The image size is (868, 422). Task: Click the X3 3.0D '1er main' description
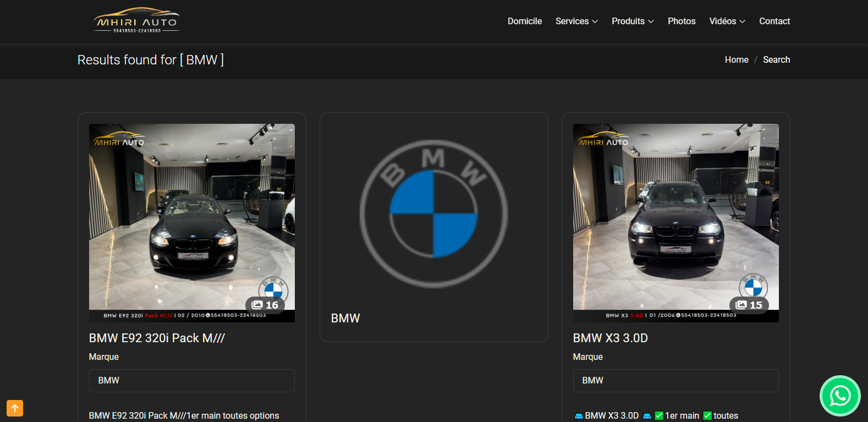[x=656, y=415]
